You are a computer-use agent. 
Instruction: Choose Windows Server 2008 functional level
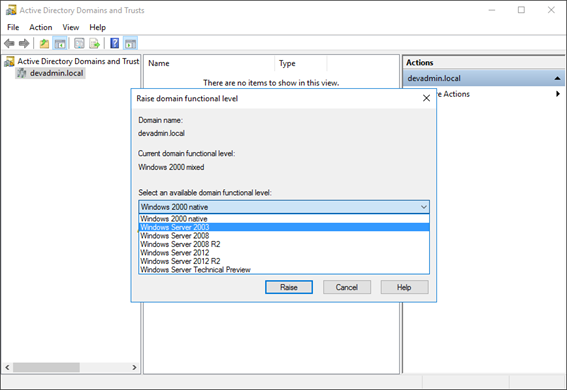click(284, 236)
